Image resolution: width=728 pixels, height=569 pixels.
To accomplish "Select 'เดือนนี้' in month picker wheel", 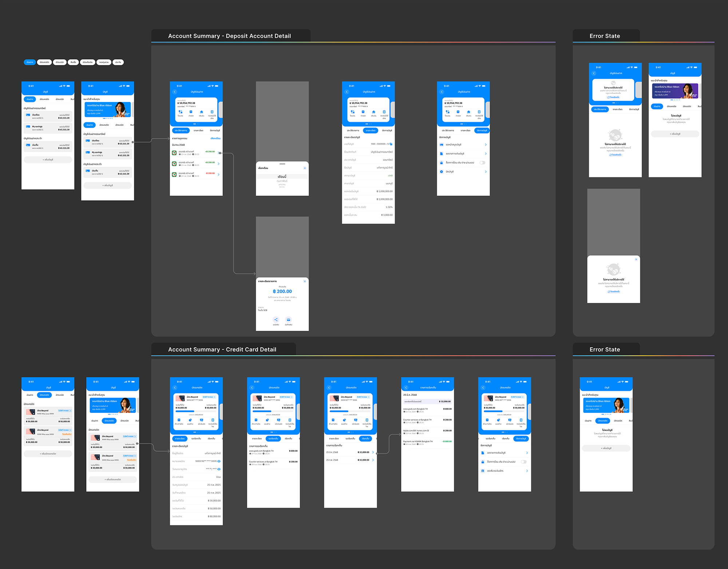I will point(282,176).
